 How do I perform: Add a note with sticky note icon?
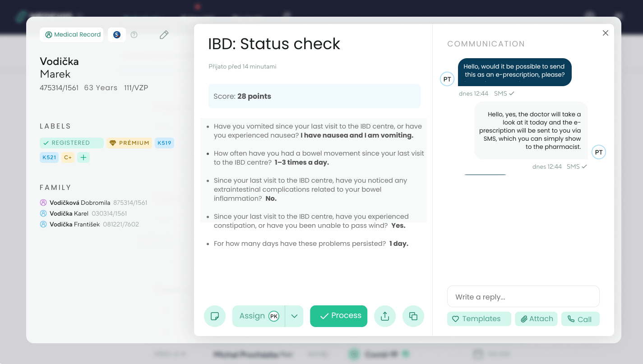pyautogui.click(x=215, y=316)
